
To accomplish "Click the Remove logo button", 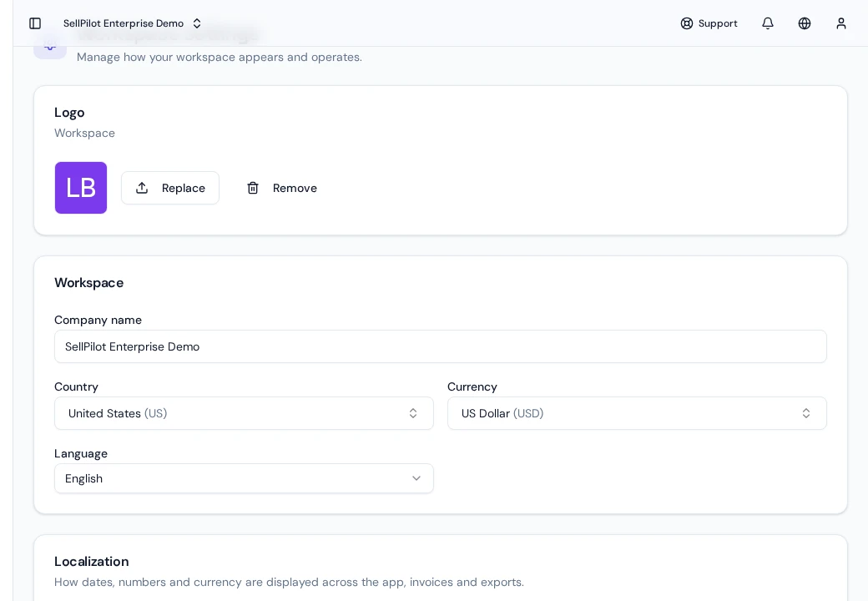I will (282, 188).
